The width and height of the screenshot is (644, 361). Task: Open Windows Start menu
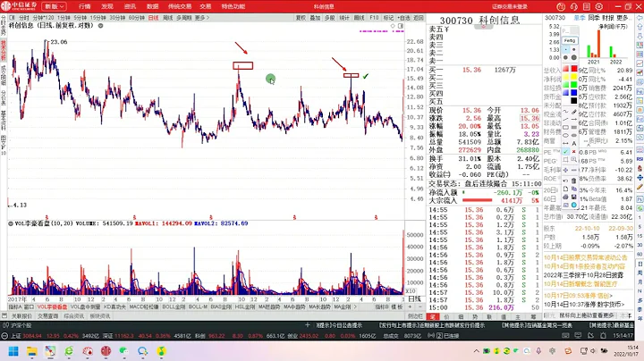13,351
